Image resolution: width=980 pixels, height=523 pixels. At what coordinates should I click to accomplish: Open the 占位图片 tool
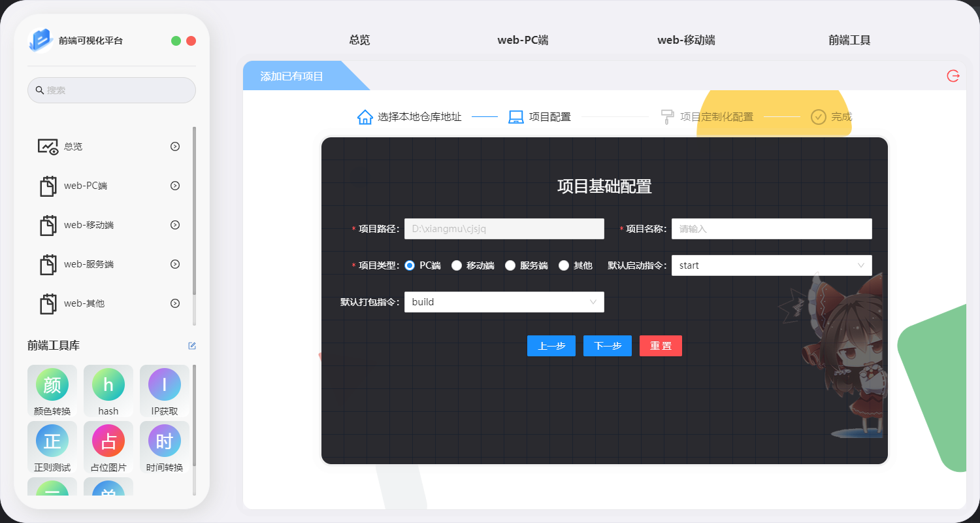(108, 447)
